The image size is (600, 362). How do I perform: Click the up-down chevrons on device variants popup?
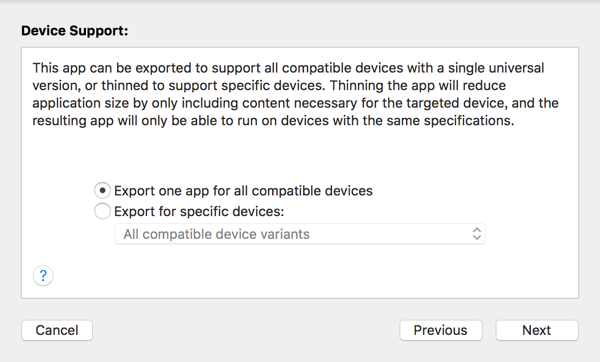pos(476,234)
